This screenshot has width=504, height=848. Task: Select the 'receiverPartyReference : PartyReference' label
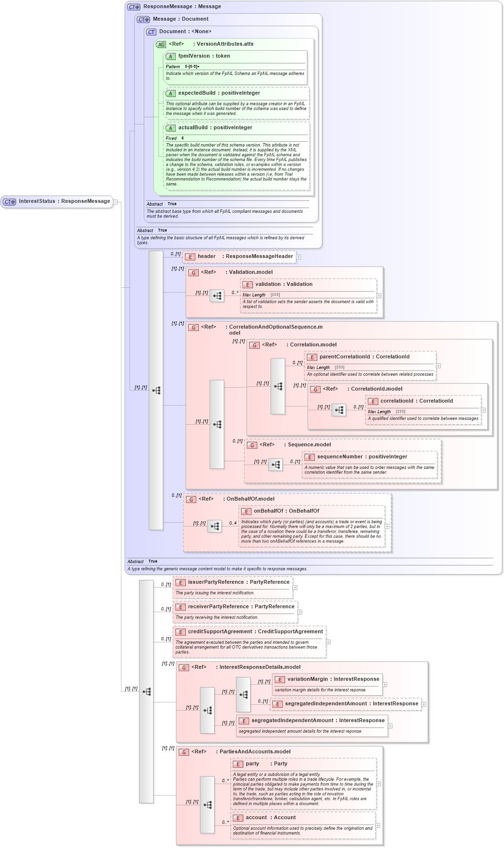point(241,607)
